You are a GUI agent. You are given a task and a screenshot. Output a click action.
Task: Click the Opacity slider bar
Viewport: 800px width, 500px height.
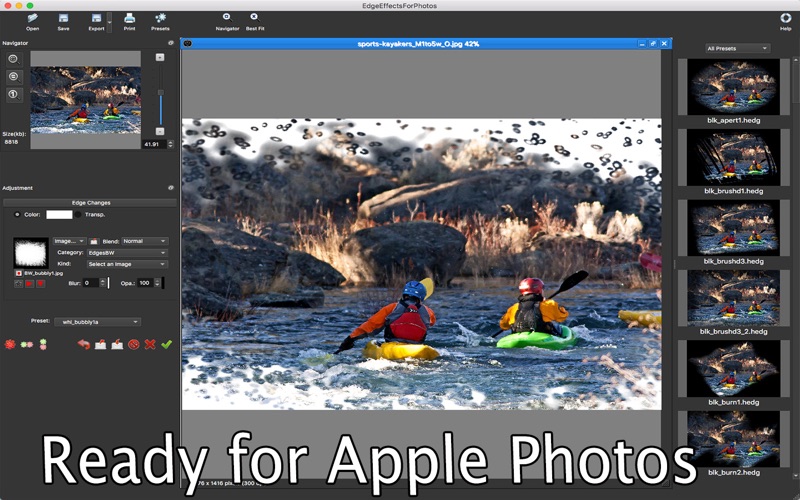click(x=163, y=283)
